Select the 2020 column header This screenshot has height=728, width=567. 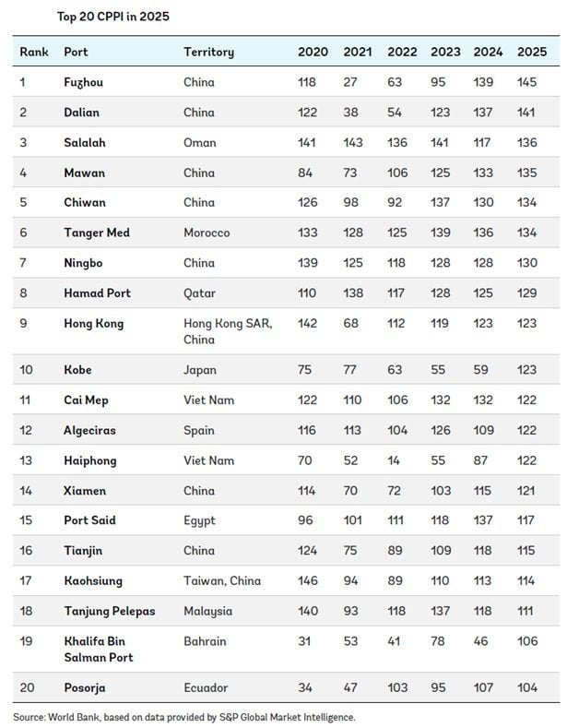[x=313, y=52]
